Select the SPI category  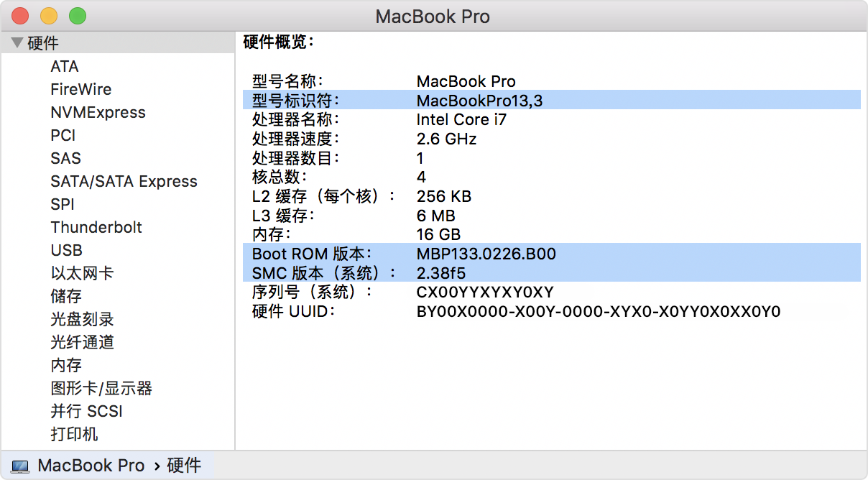[x=61, y=204]
